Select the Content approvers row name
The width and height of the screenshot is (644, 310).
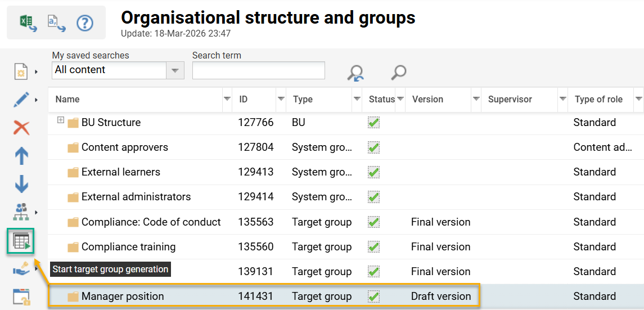click(x=125, y=147)
